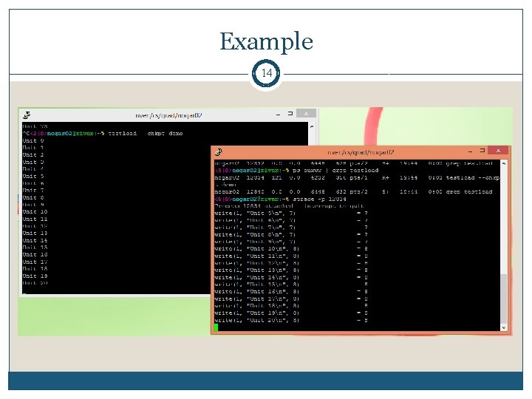Click the front terminal title bar text
This screenshot has width=532, height=399.
(x=361, y=152)
